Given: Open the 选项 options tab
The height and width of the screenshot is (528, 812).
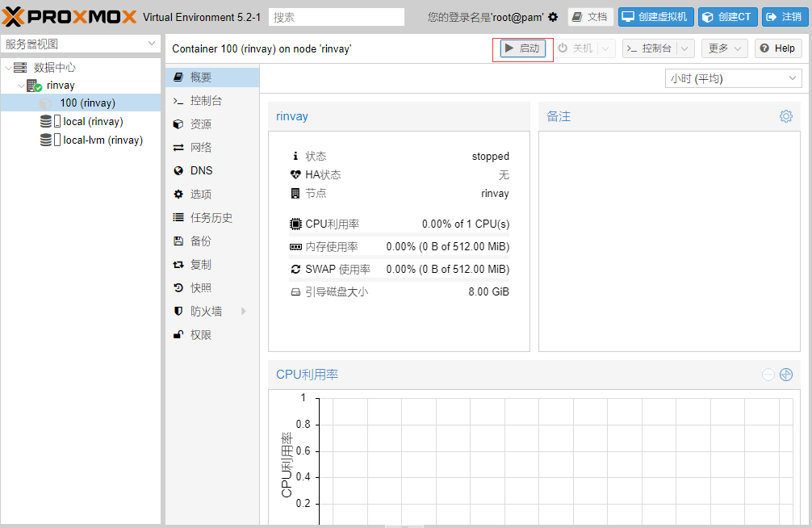Looking at the screenshot, I should [x=212, y=195].
